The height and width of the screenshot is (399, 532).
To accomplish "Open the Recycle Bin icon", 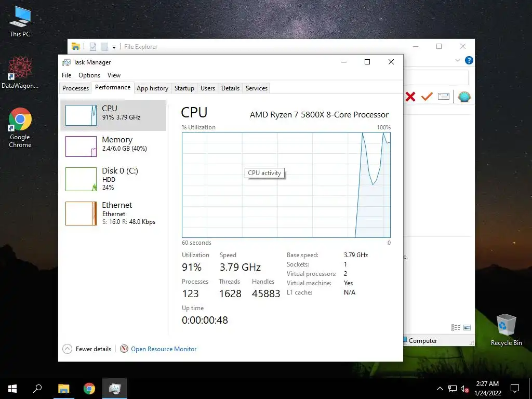I will click(x=506, y=330).
